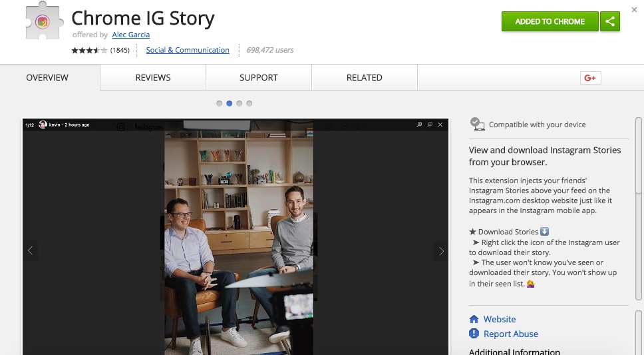Go to previous screenshot with left arrow
Screen dimensions: 644x355
coord(30,250)
